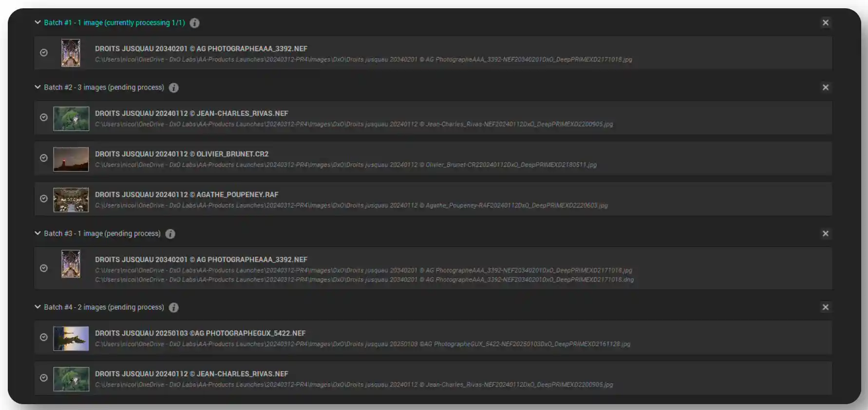Click Batch #4 JEAN-CHARLES_RIVAS.NEF filename
The width and height of the screenshot is (868, 410).
tap(191, 374)
